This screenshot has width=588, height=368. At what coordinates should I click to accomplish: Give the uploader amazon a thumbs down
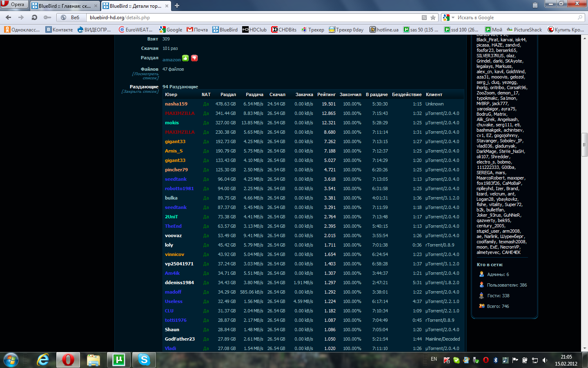[x=194, y=58]
